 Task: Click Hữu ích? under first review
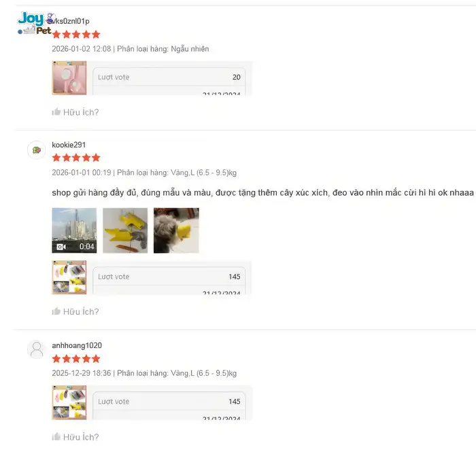click(x=81, y=112)
